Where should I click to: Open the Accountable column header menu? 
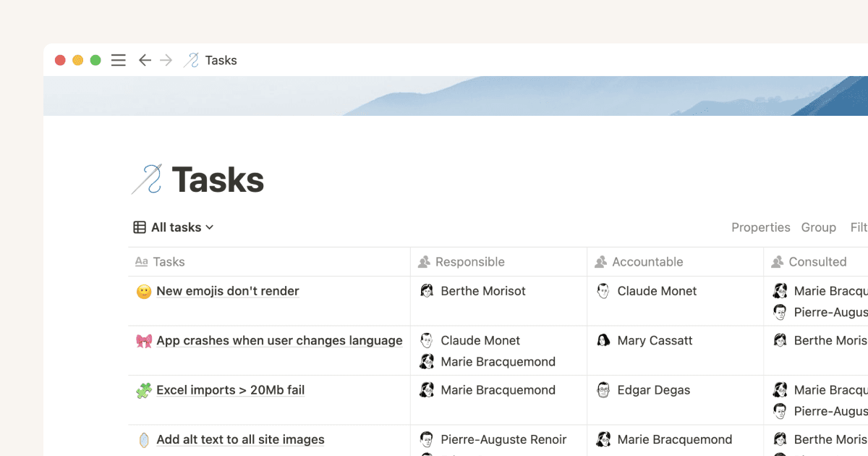coord(647,262)
